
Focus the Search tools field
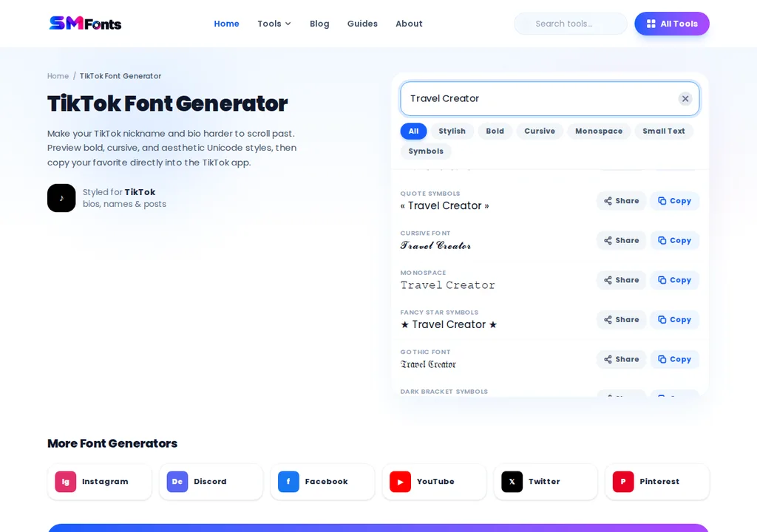click(x=571, y=24)
